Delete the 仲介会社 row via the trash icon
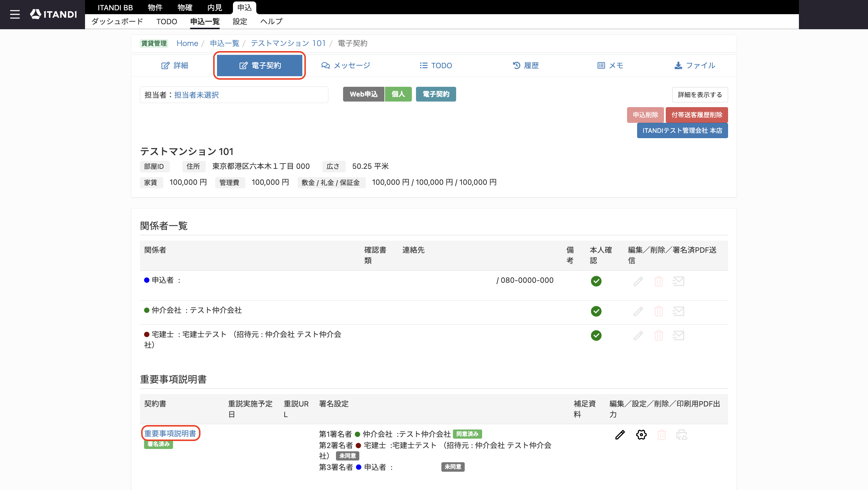 click(x=658, y=311)
